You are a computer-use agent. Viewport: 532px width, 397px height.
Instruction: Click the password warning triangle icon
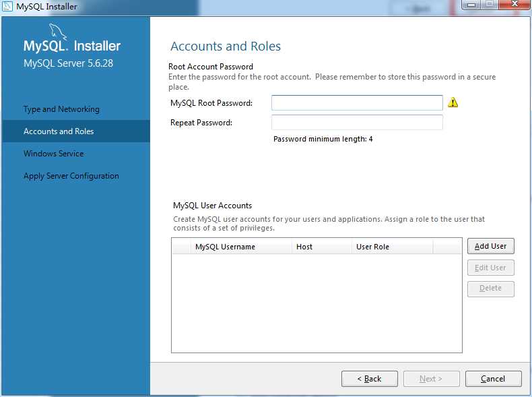[453, 102]
